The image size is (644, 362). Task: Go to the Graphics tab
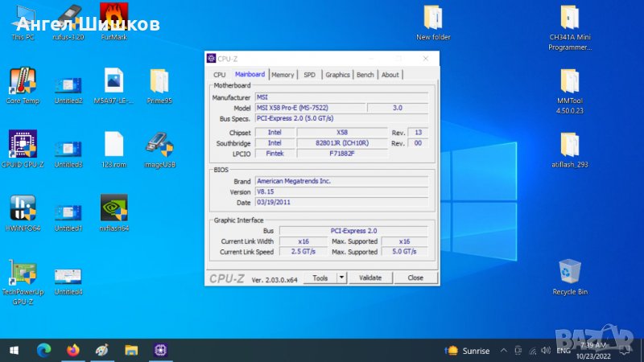(337, 75)
